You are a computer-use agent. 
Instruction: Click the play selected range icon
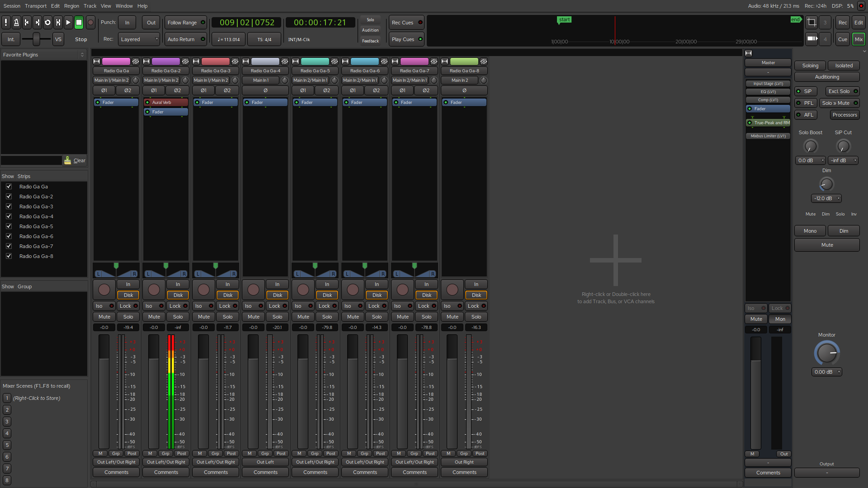pos(58,22)
